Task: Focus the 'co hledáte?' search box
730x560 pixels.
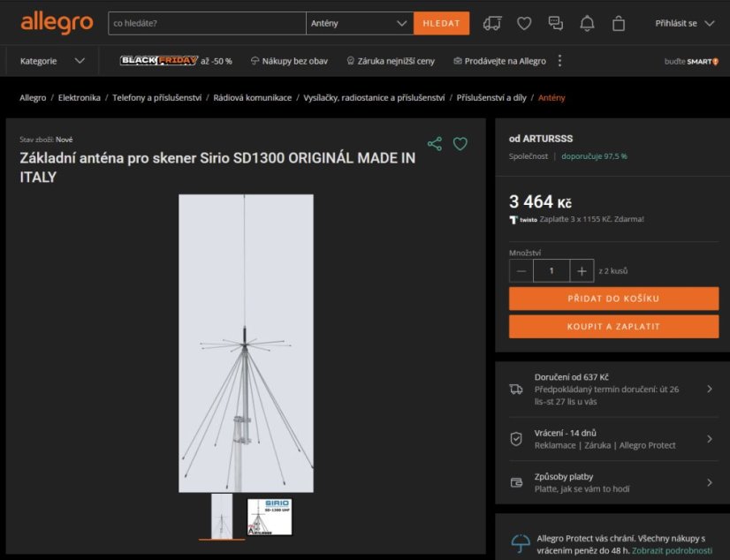Action: click(x=207, y=23)
